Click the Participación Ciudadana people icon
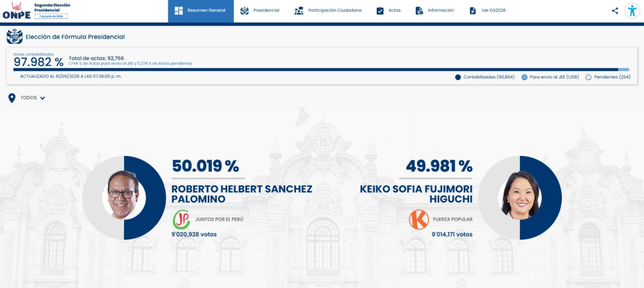This screenshot has height=288, width=644. [299, 11]
